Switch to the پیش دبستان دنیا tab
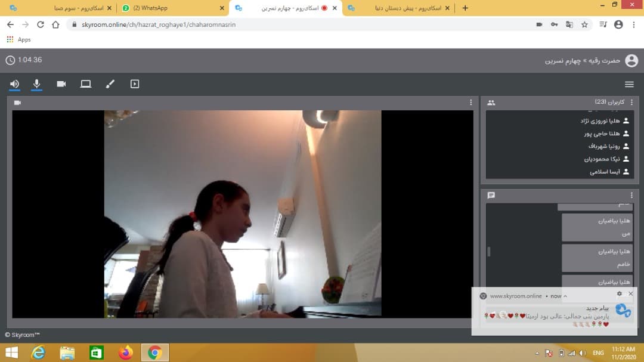644x362 pixels. point(400,8)
